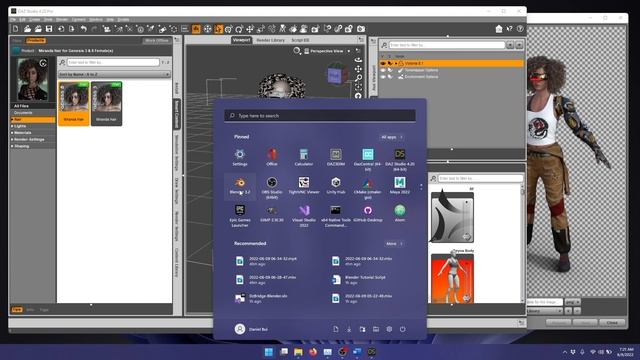This screenshot has height=360, width=640.
Task: Click the Start menu search box
Action: pos(320,116)
